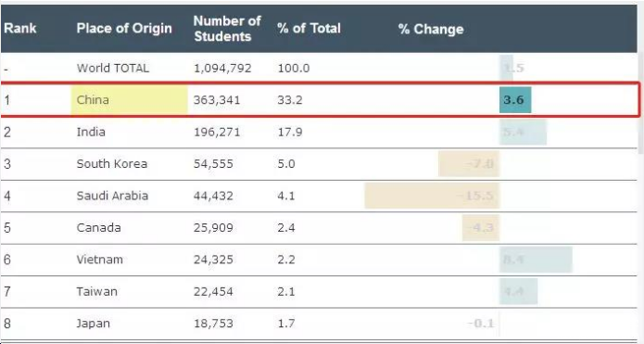
Task: Click the Place of Origin column header
Action: (124, 29)
